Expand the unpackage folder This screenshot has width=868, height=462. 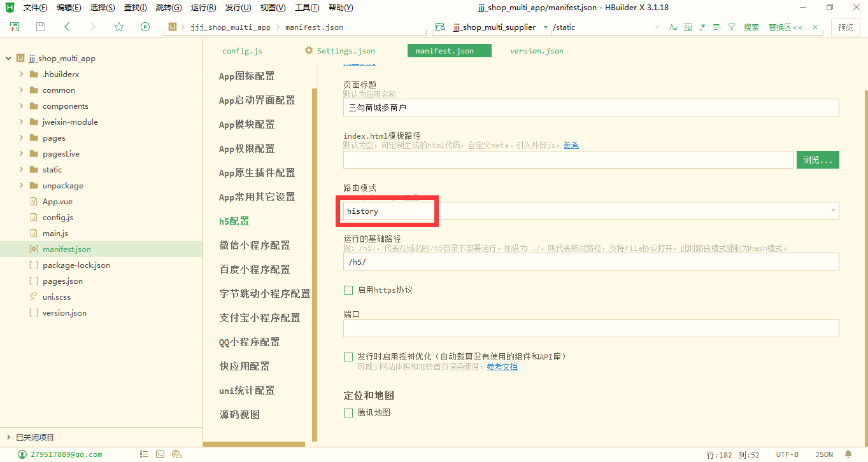click(x=21, y=186)
